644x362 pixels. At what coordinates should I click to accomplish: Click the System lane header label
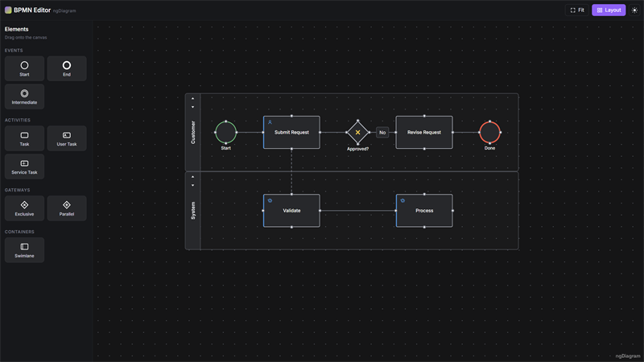tap(193, 211)
